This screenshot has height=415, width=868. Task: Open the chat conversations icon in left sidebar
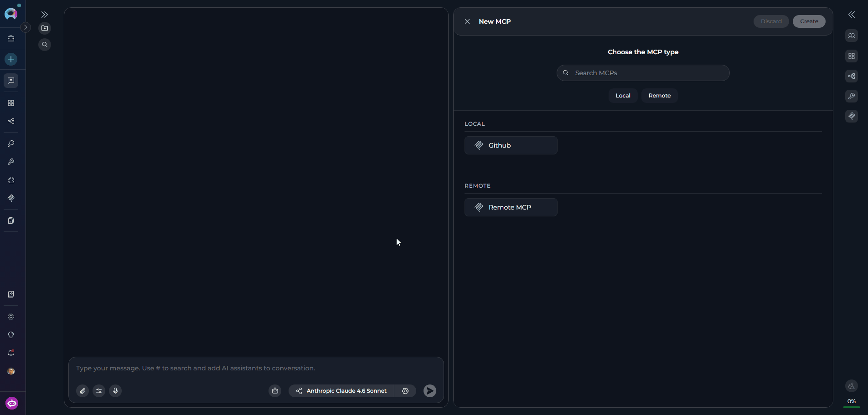tap(11, 81)
